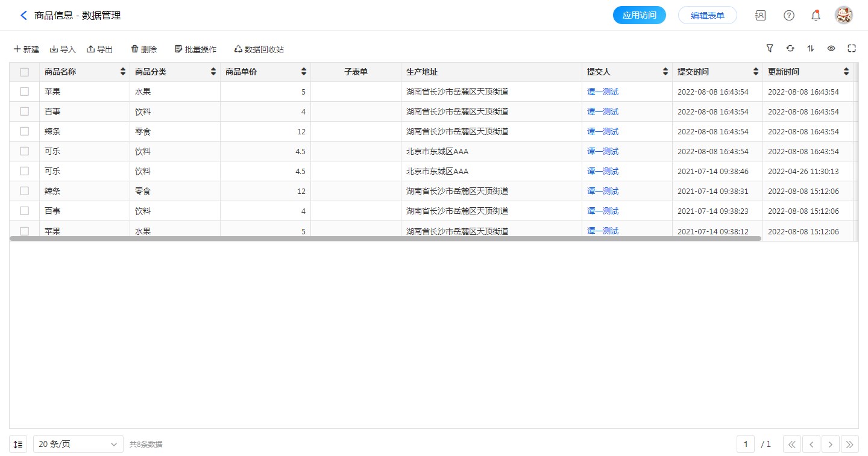Open the contacts book icon
Image resolution: width=868 pixels, height=456 pixels.
point(760,16)
